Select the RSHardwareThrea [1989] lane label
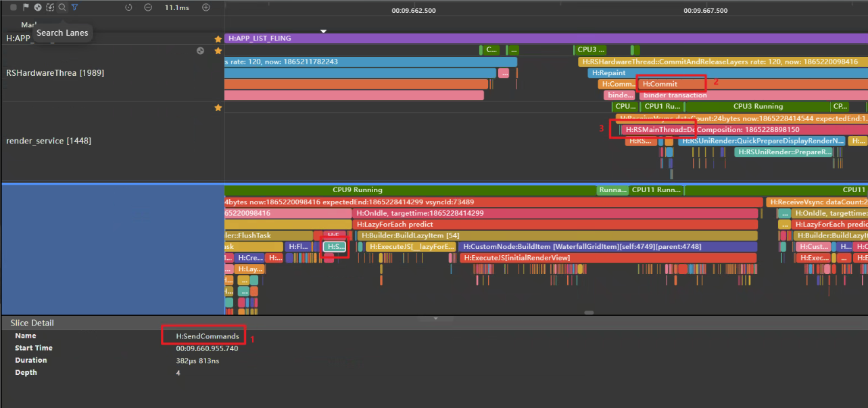Screen dimensions: 868x408 point(55,72)
